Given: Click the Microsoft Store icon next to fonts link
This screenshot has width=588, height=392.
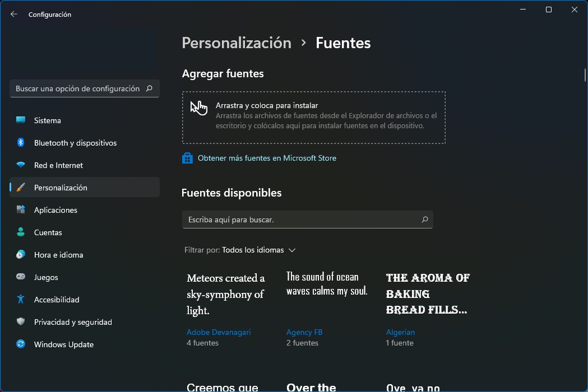Looking at the screenshot, I should (187, 157).
